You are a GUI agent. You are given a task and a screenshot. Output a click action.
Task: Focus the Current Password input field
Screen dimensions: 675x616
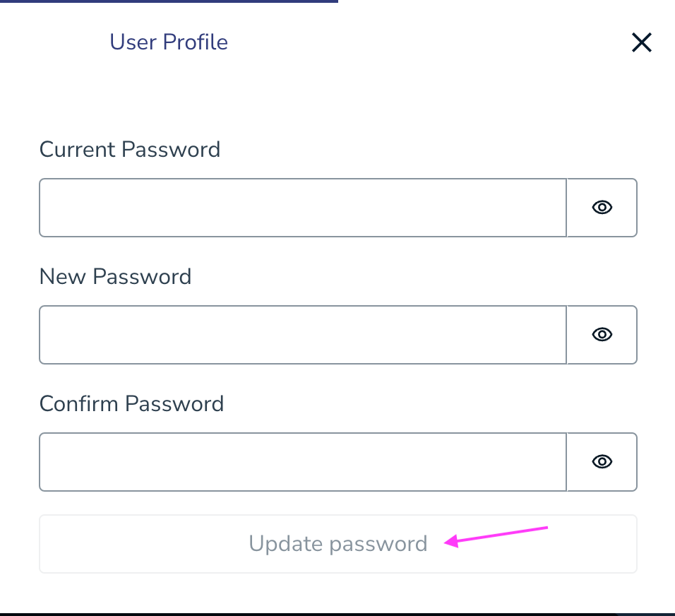point(303,207)
